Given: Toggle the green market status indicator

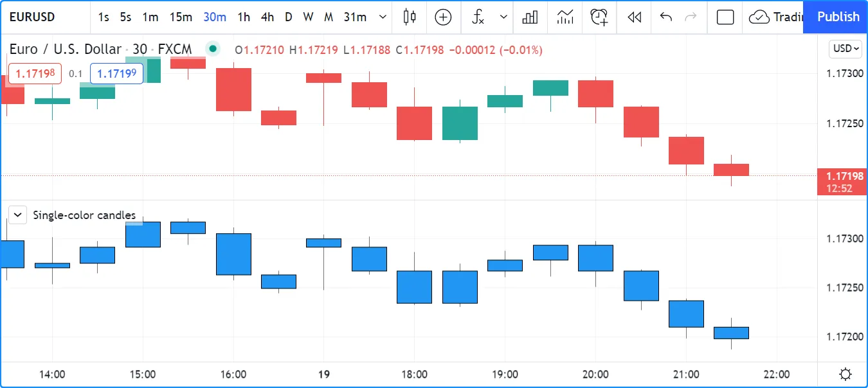Looking at the screenshot, I should [x=212, y=49].
